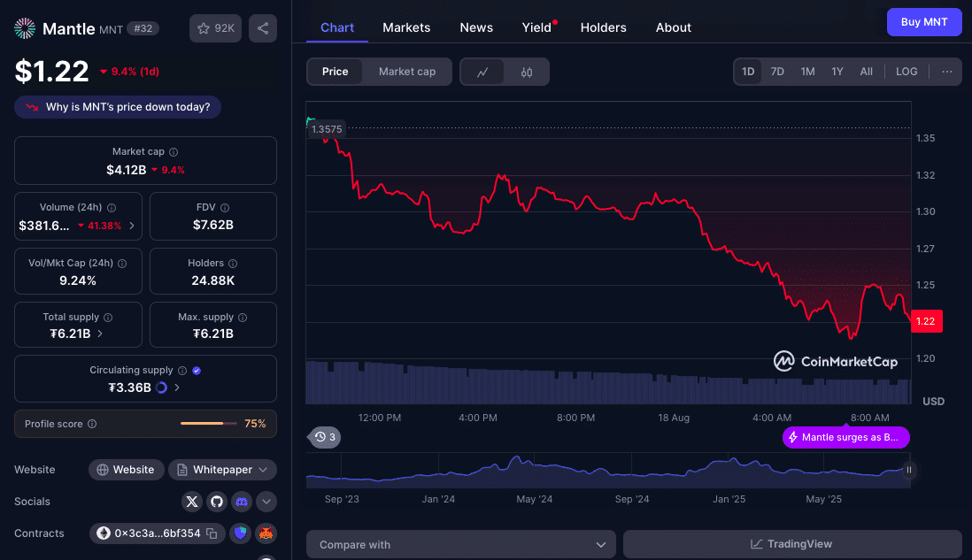
Task: Switch to the line chart icon
Action: point(482,72)
